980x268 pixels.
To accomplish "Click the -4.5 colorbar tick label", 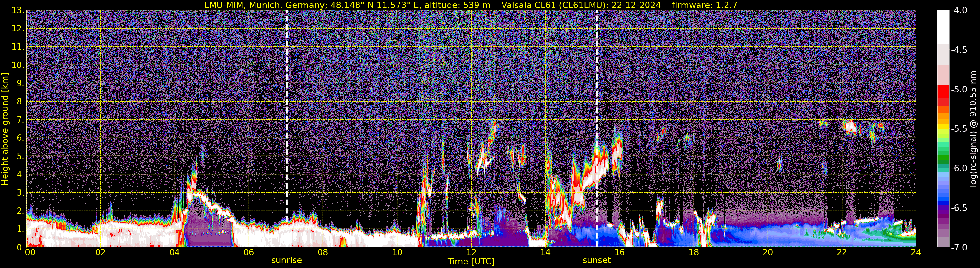I will click(x=959, y=50).
